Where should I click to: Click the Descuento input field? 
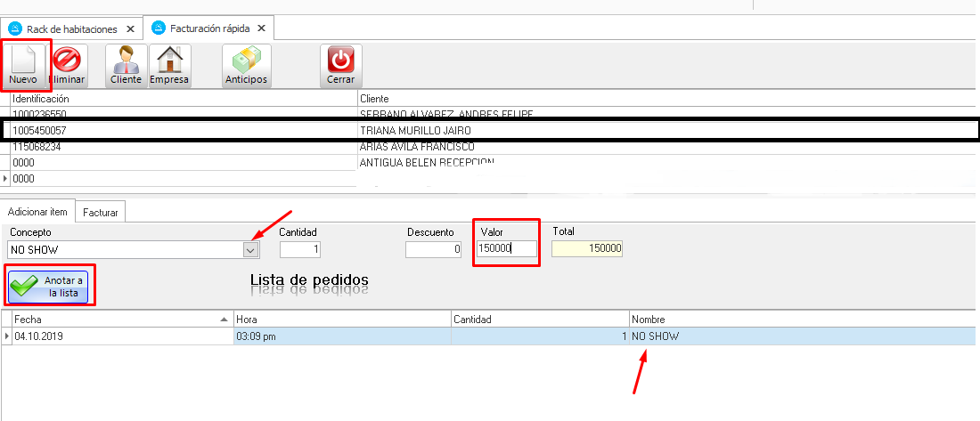tap(433, 250)
